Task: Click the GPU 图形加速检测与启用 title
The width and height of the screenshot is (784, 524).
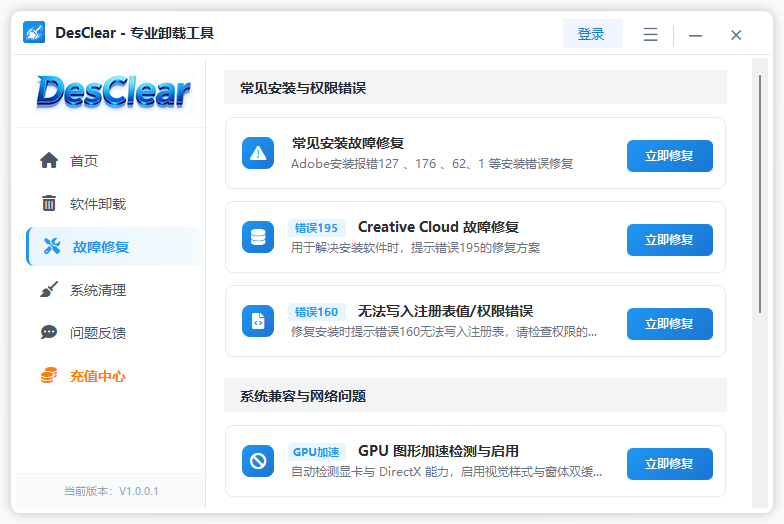Action: [x=438, y=451]
